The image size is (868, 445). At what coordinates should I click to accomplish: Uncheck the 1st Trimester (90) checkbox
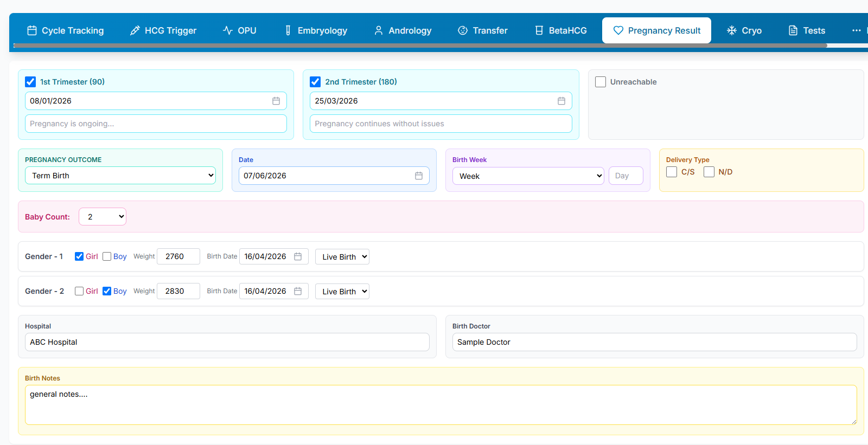click(x=30, y=82)
